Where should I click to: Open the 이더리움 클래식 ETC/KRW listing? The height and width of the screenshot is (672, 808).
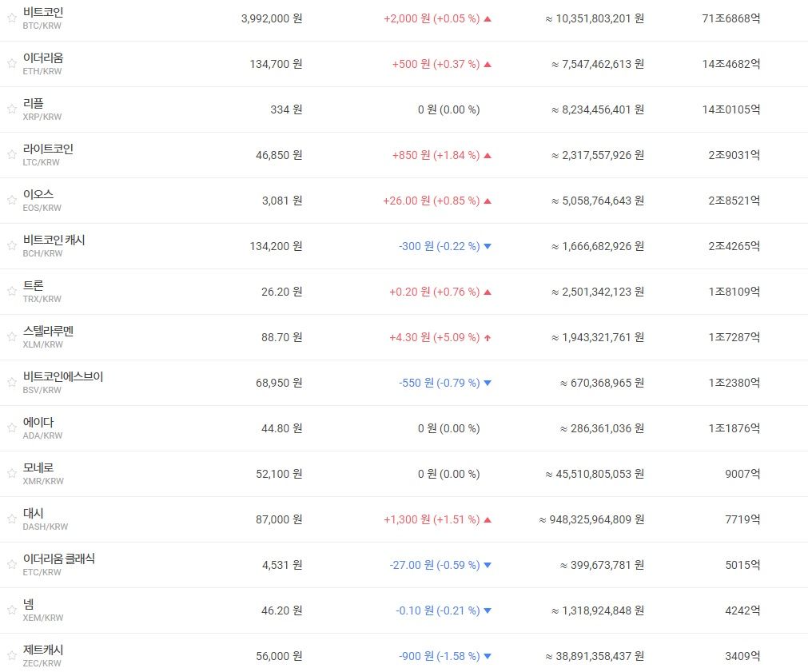pos(59,559)
